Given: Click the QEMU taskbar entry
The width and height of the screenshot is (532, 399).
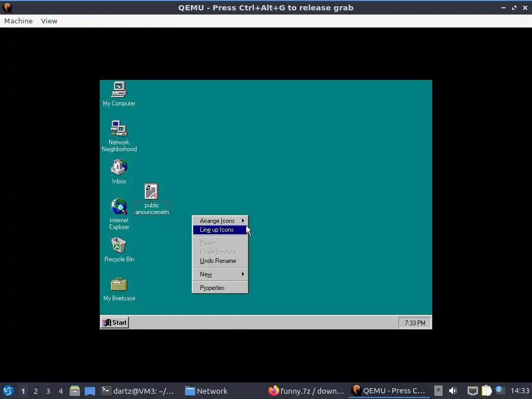Looking at the screenshot, I should 389,391.
